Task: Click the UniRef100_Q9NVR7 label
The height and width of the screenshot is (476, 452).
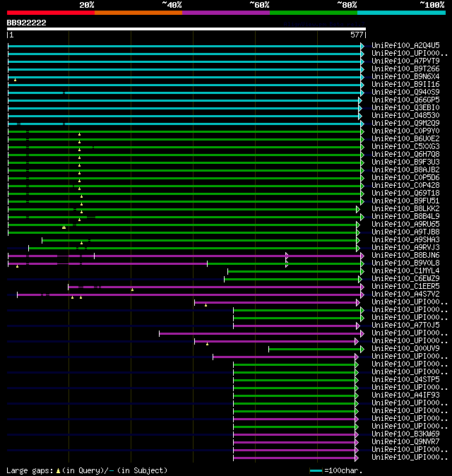Action: [405, 442]
